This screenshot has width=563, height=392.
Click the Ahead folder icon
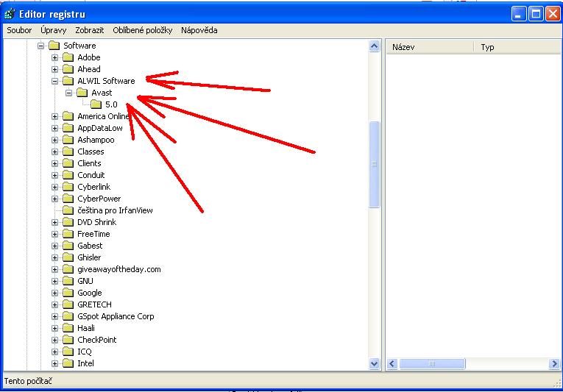coord(68,69)
